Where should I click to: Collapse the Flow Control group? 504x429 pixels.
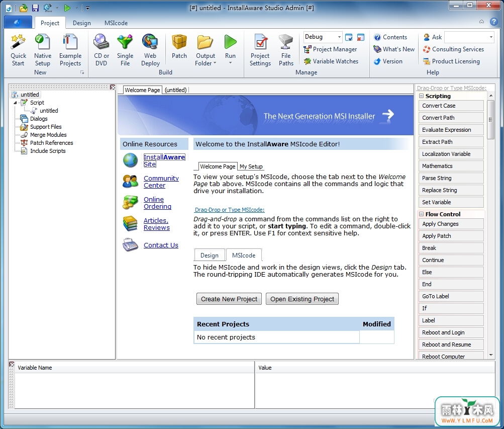coord(421,214)
